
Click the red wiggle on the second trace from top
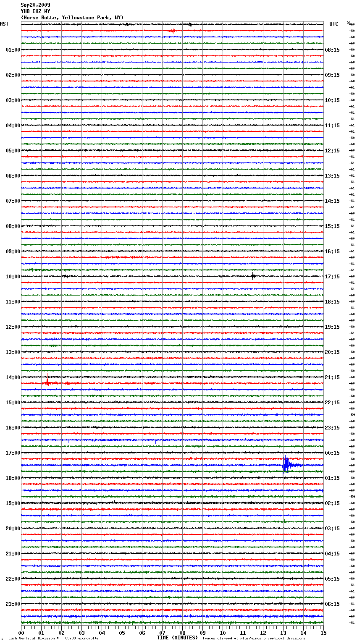pos(171,31)
